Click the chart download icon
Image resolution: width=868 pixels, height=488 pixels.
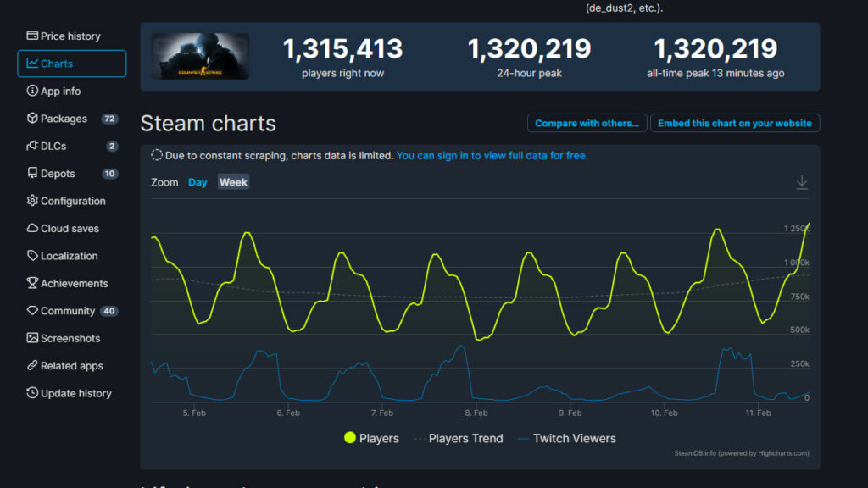801,182
